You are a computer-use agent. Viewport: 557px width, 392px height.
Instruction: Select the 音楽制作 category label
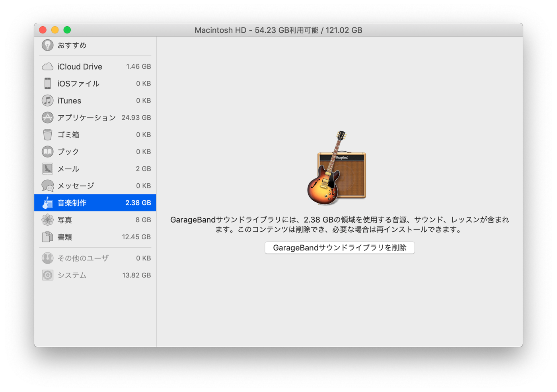(72, 203)
